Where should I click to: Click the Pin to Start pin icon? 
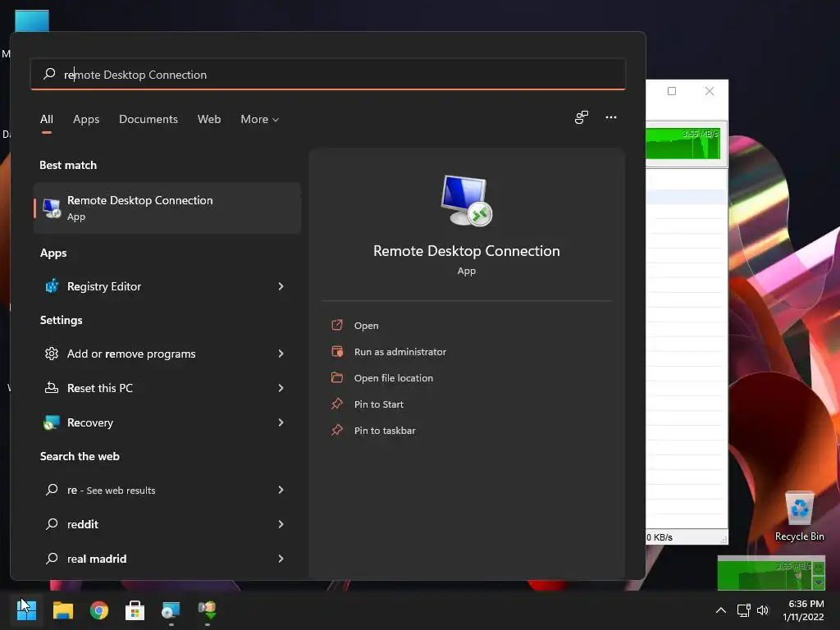tap(337, 404)
